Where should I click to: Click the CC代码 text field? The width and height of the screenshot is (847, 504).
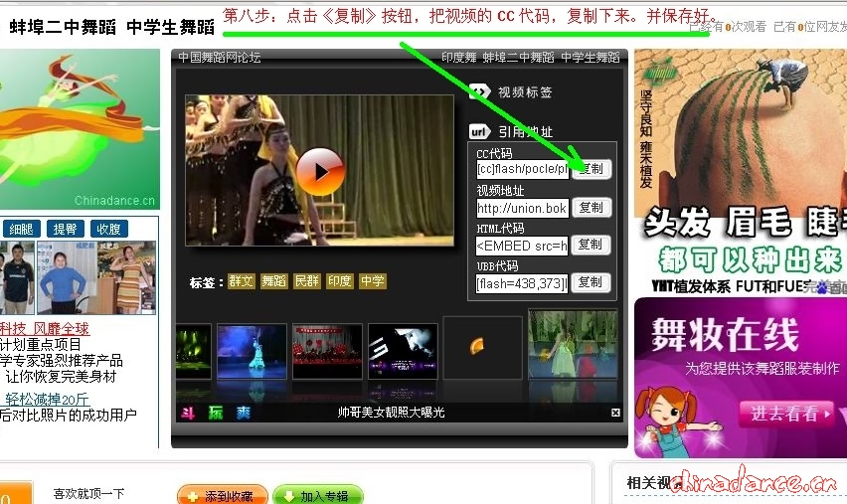522,170
